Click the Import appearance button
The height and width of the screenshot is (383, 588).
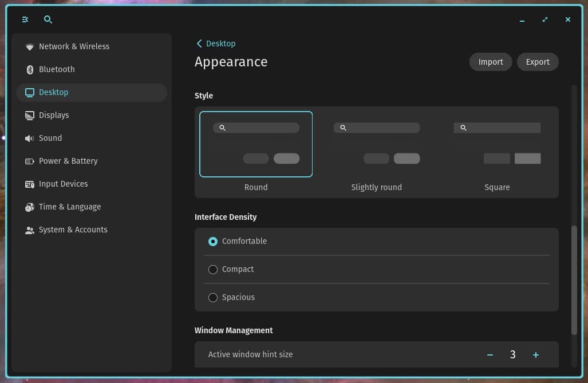point(490,62)
